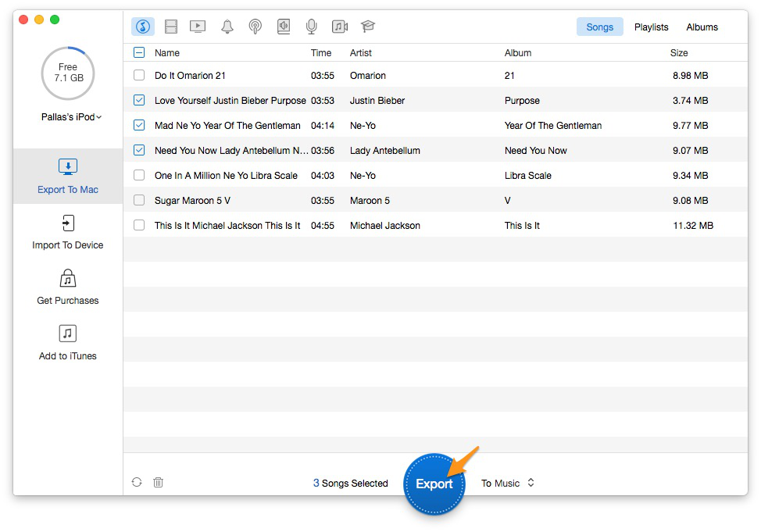Screen dimensions: 761x532
Task: Open the TV Shows category icon
Action: tap(198, 27)
